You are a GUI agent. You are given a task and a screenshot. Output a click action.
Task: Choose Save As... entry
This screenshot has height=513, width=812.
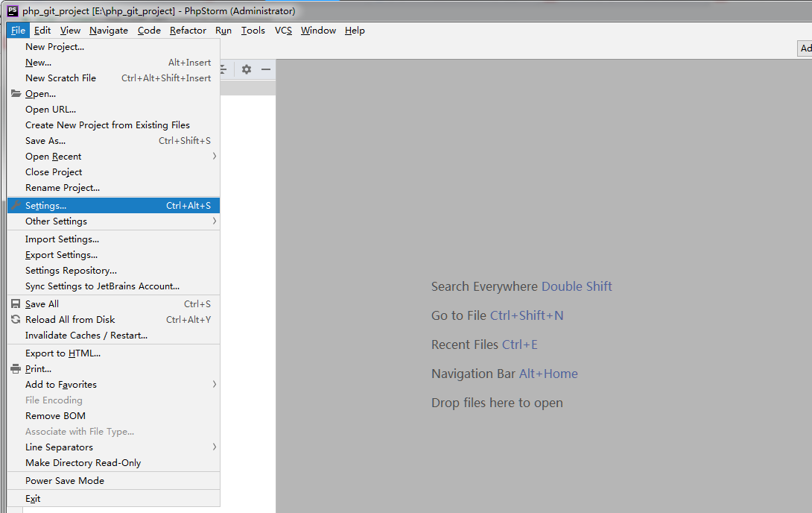[113, 141]
